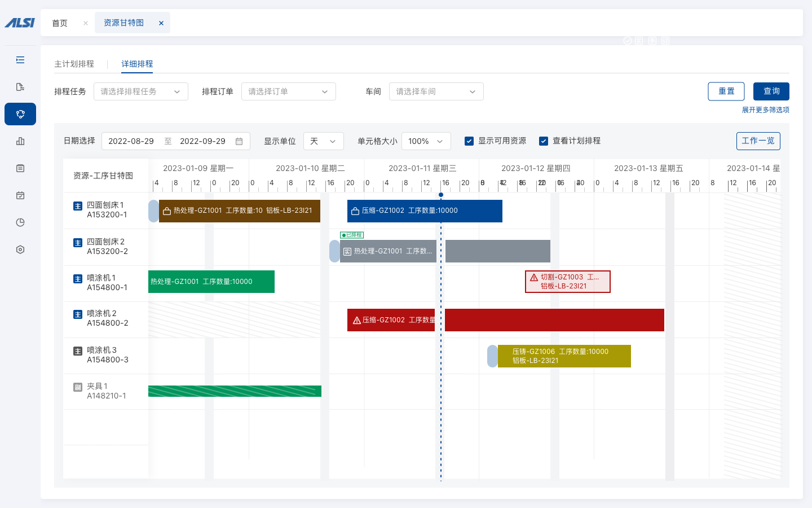
Task: Open the clipboard list sidebar icon
Action: pos(20,168)
